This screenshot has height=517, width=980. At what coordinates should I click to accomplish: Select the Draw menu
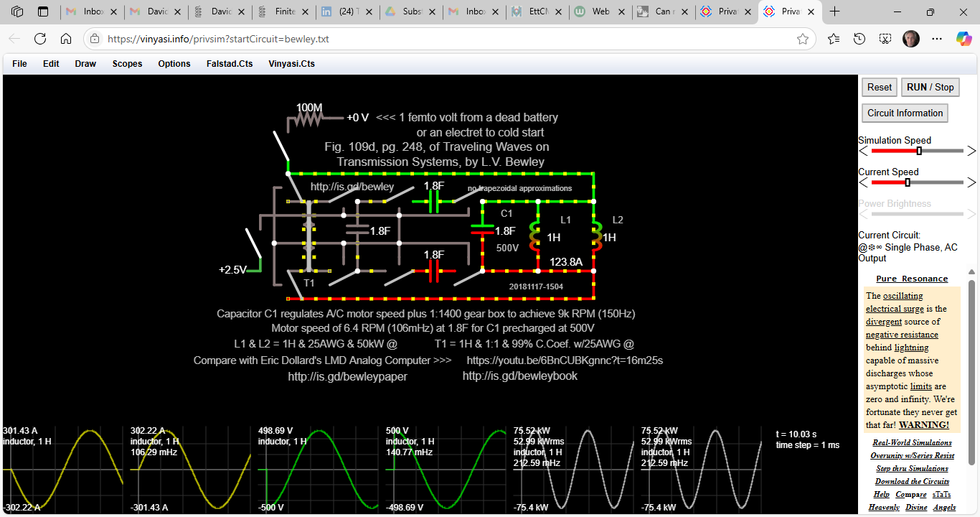(85, 64)
